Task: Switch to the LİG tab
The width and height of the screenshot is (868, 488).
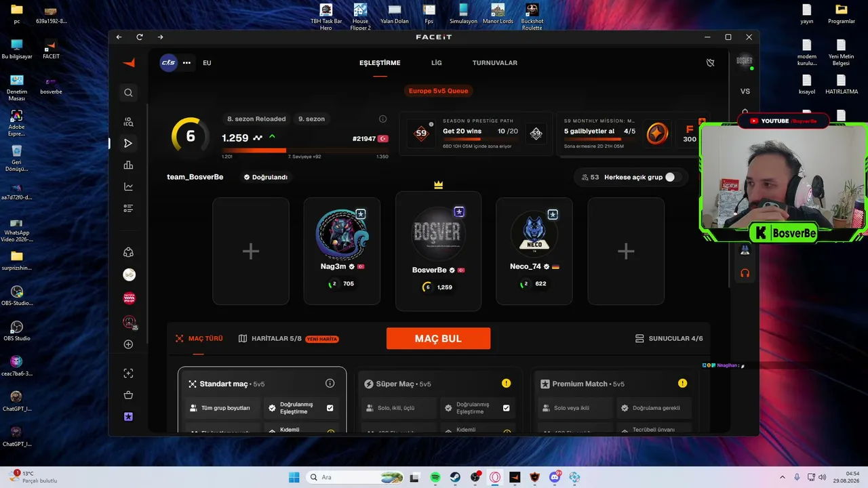Action: click(437, 63)
